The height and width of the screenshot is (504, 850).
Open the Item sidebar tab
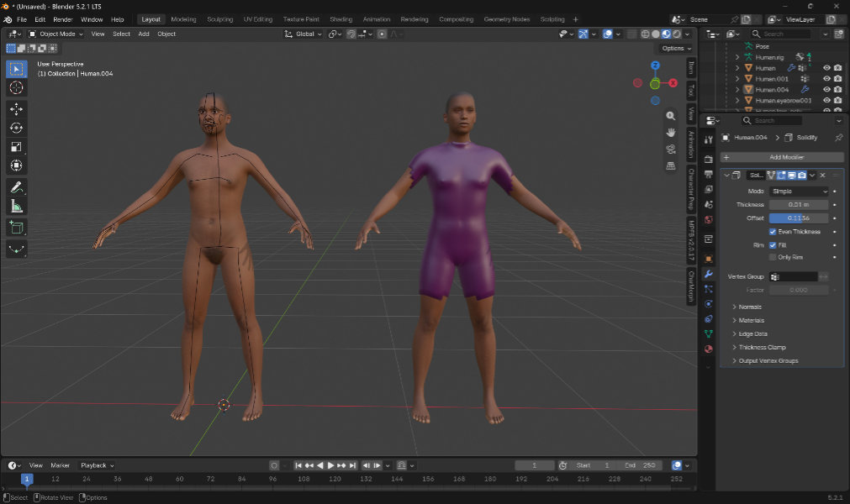click(x=691, y=68)
